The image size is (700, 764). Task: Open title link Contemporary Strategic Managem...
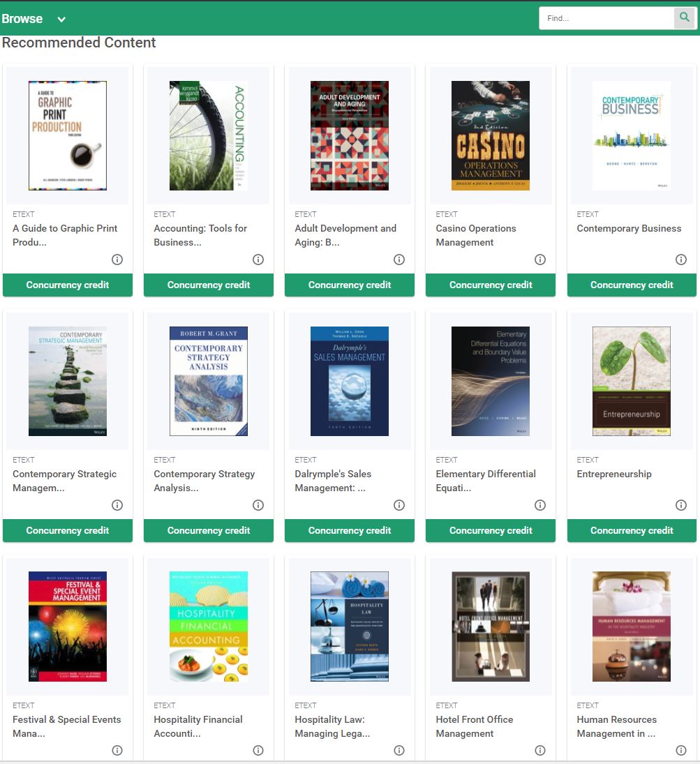[64, 481]
